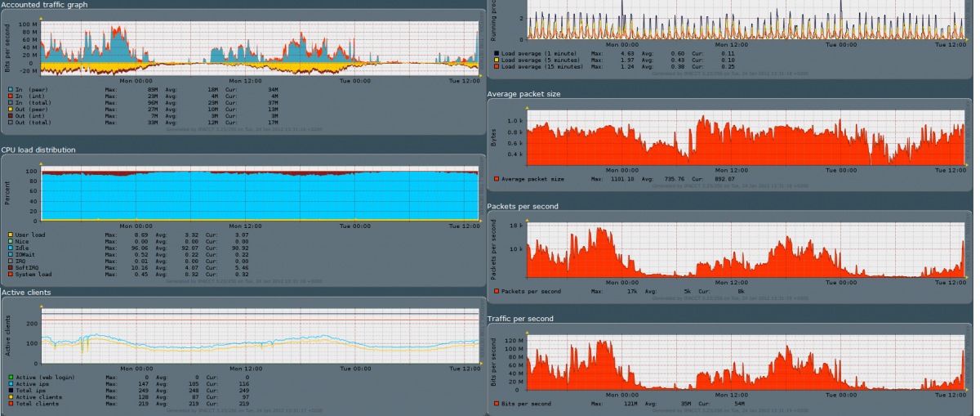The width and height of the screenshot is (980, 416).
Task: Select the Total clients red legend box
Action: click(x=10, y=403)
